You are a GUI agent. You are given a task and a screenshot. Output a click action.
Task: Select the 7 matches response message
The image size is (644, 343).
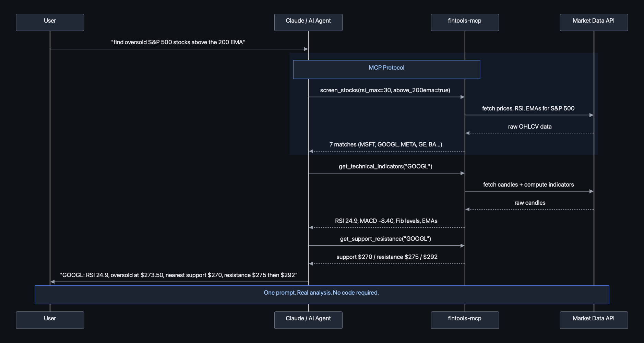point(386,144)
